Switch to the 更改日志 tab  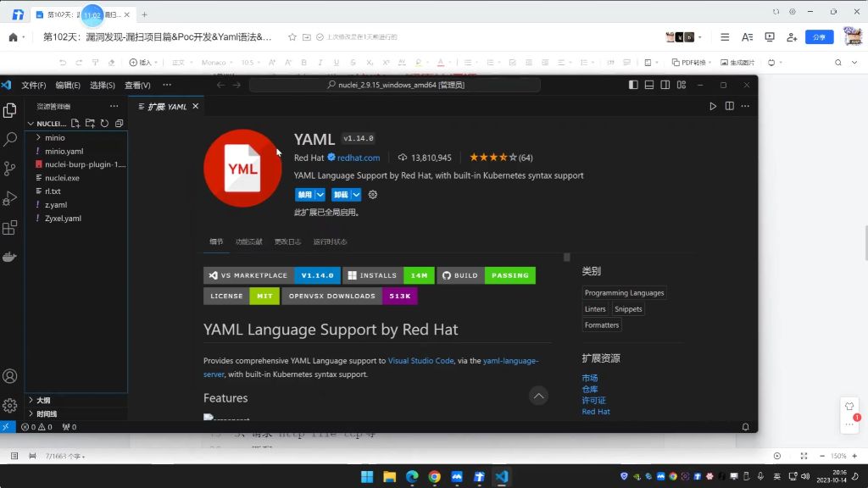pyautogui.click(x=287, y=241)
